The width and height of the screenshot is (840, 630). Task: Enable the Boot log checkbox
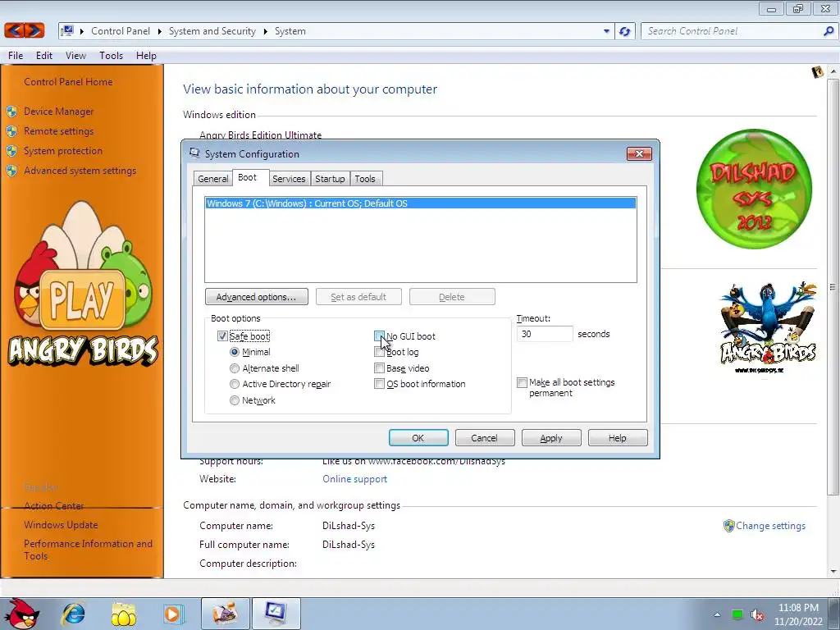click(x=379, y=352)
